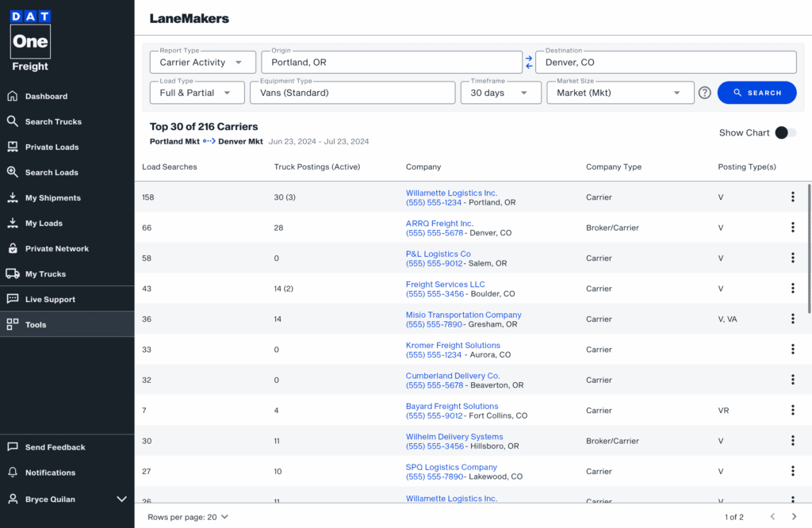Image resolution: width=812 pixels, height=528 pixels.
Task: Open Live Support chat icon
Action: pyautogui.click(x=13, y=300)
